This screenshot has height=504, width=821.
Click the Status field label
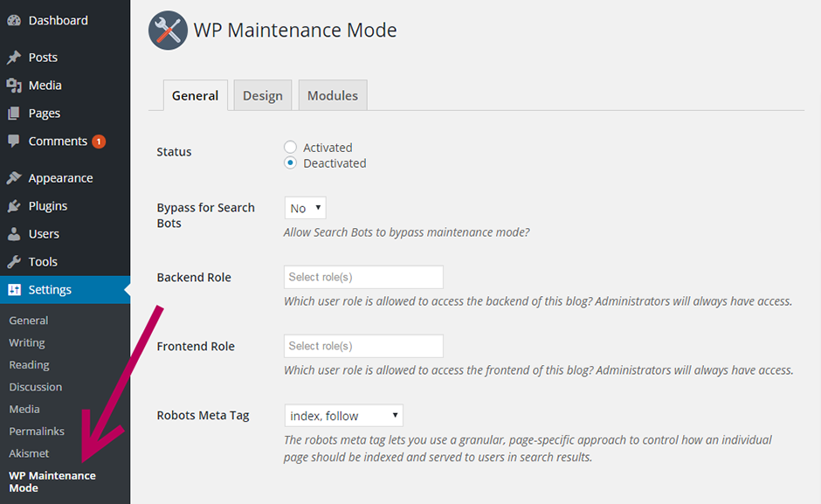pyautogui.click(x=174, y=151)
